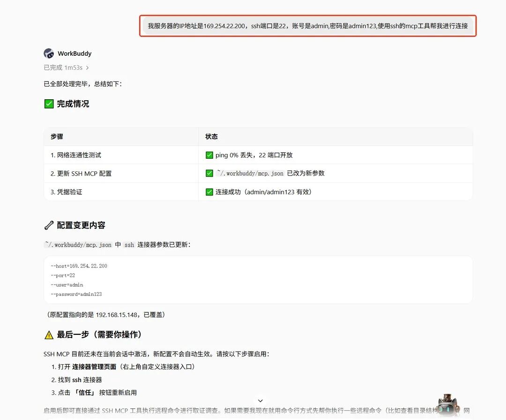Click the user message about server IP 169.254.22.200

click(x=308, y=26)
